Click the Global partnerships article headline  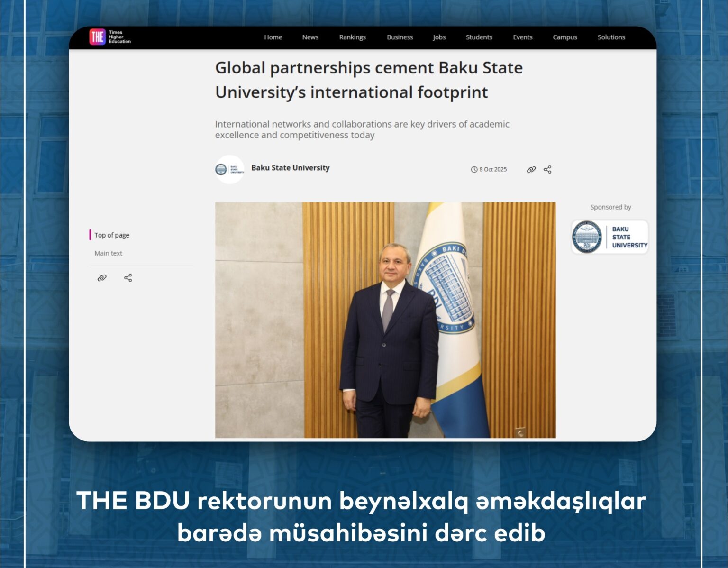tap(369, 80)
